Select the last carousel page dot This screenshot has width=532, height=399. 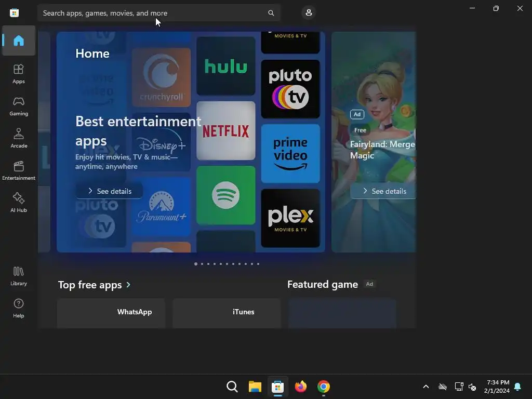click(x=258, y=263)
